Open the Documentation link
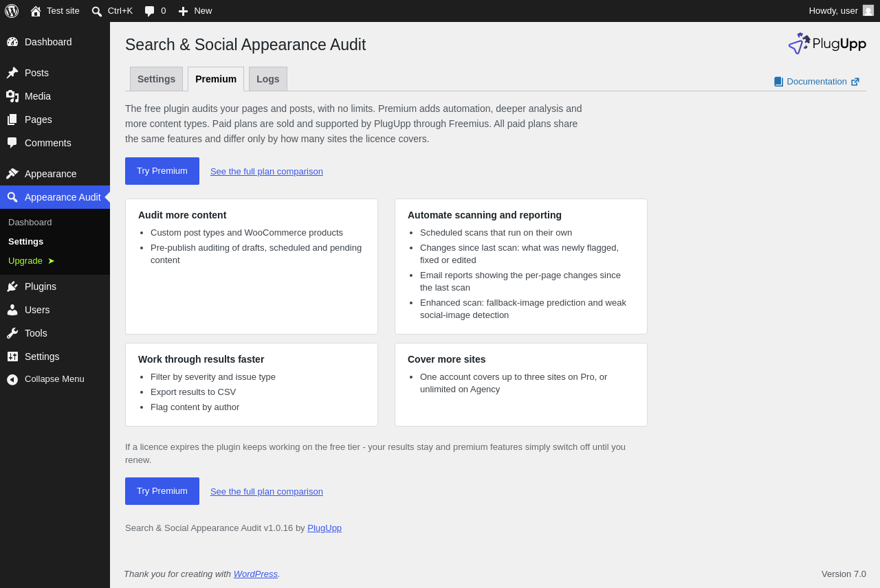880x588 pixels. (817, 82)
